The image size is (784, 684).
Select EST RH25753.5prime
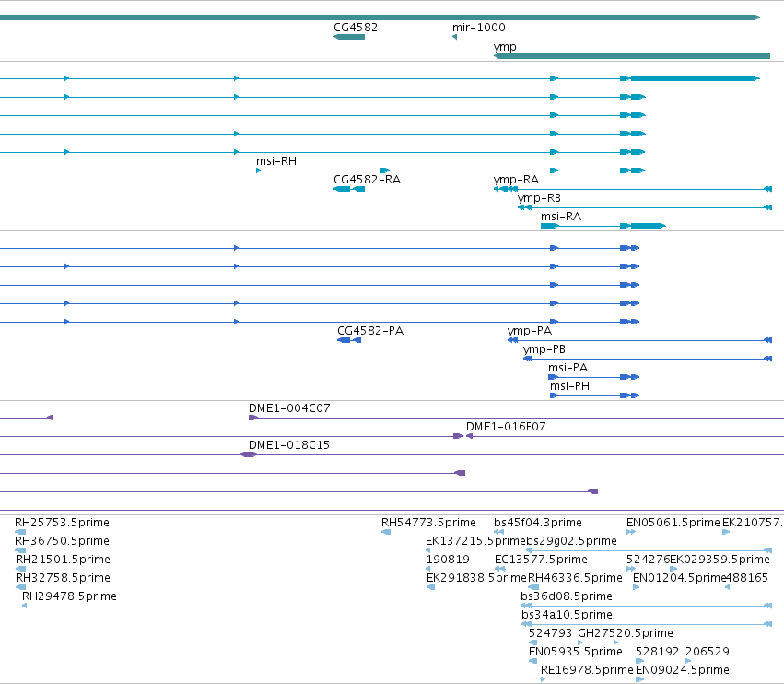(62, 523)
